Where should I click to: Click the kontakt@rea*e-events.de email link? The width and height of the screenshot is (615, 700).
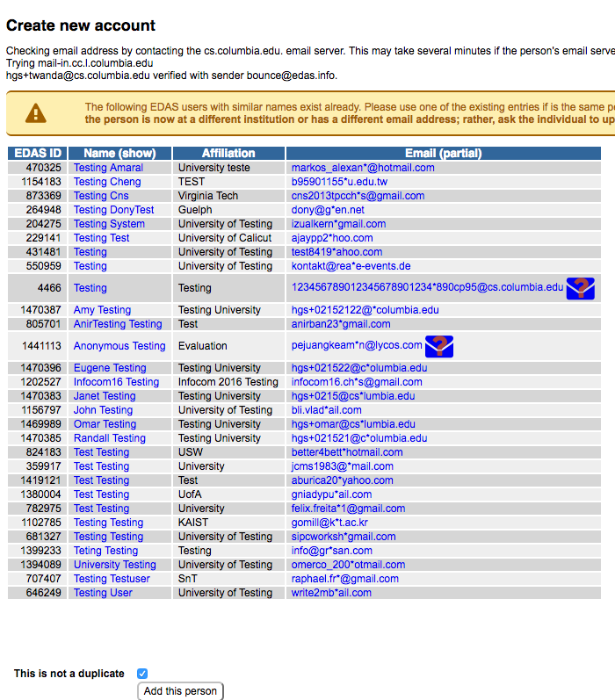[x=351, y=266]
